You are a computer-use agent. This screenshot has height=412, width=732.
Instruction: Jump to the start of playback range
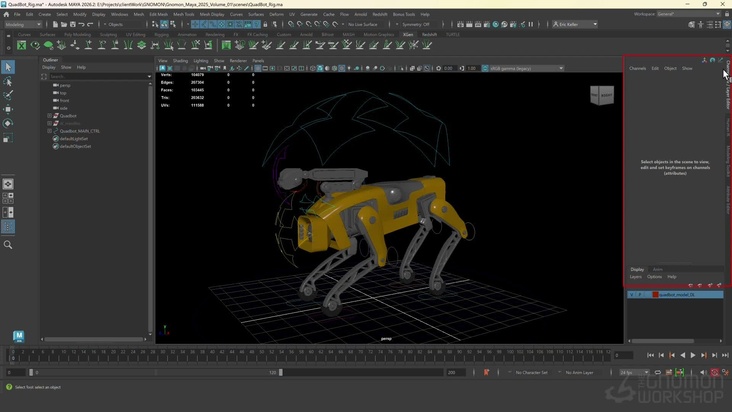click(x=651, y=355)
